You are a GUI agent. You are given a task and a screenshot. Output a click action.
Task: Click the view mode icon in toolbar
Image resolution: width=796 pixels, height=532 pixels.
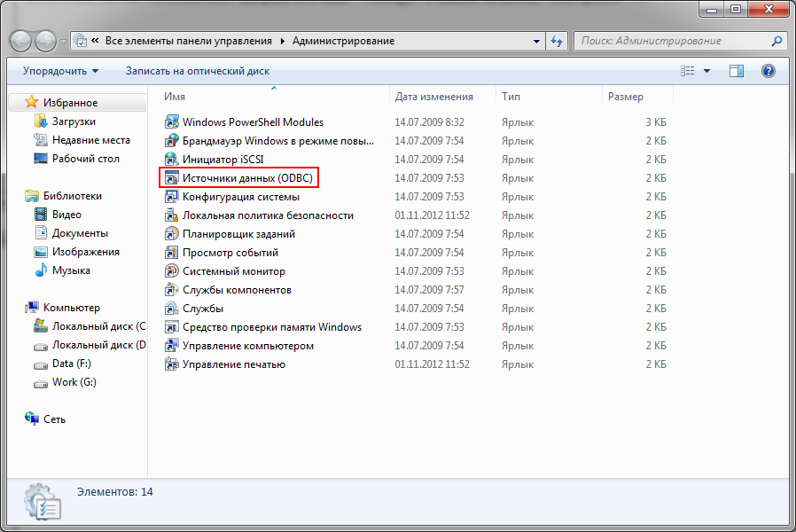coord(687,71)
